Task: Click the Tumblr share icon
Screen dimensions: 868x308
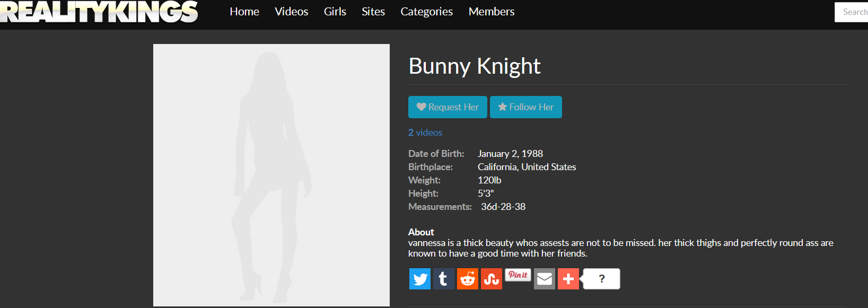Action: 443,279
